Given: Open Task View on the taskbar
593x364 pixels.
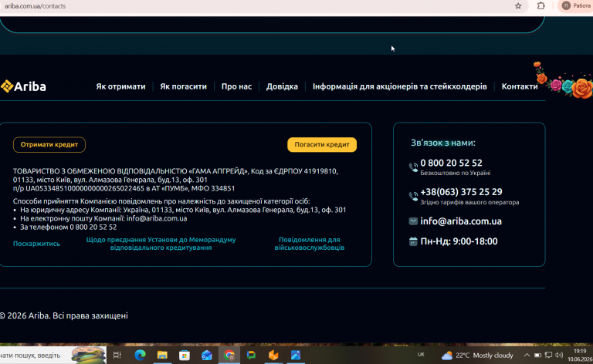Looking at the screenshot, I should click(x=117, y=356).
